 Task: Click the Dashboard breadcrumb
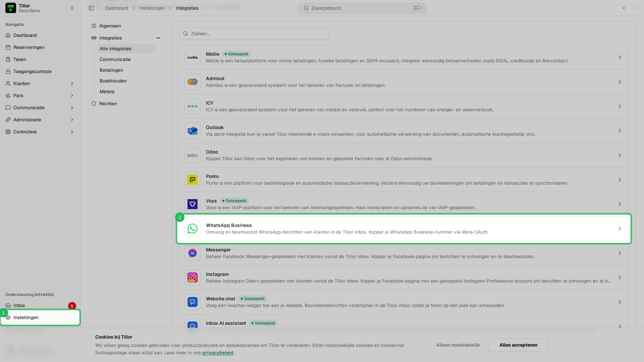[117, 8]
